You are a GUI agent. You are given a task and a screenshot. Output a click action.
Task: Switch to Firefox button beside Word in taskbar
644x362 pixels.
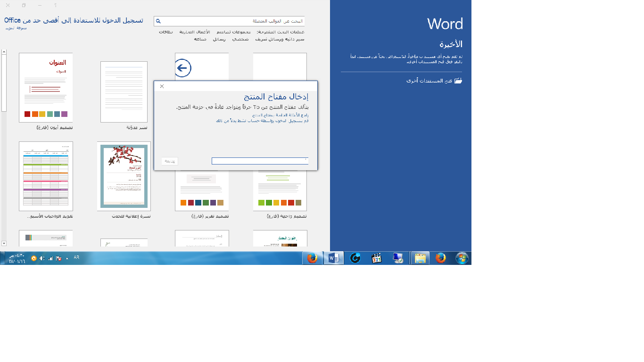pyautogui.click(x=312, y=258)
